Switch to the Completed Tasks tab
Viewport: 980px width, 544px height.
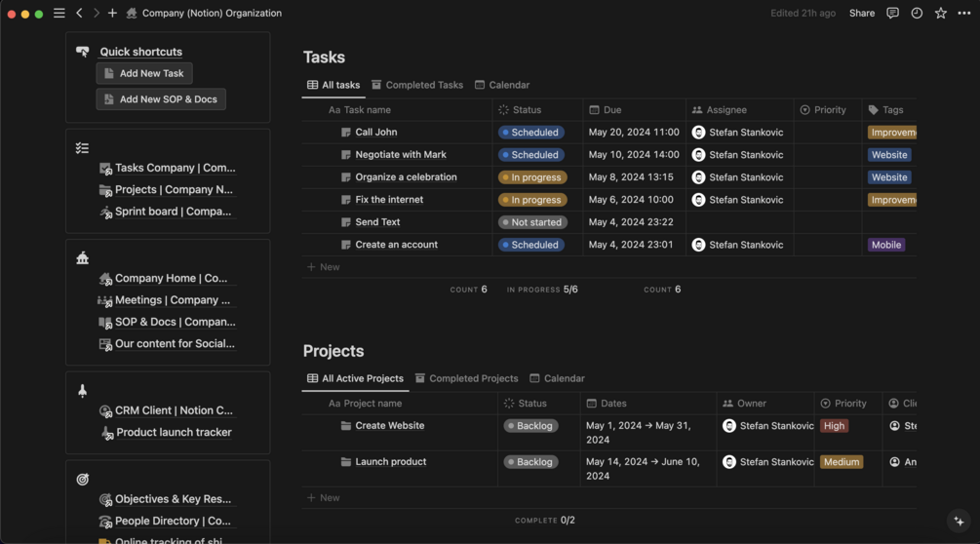tap(417, 85)
